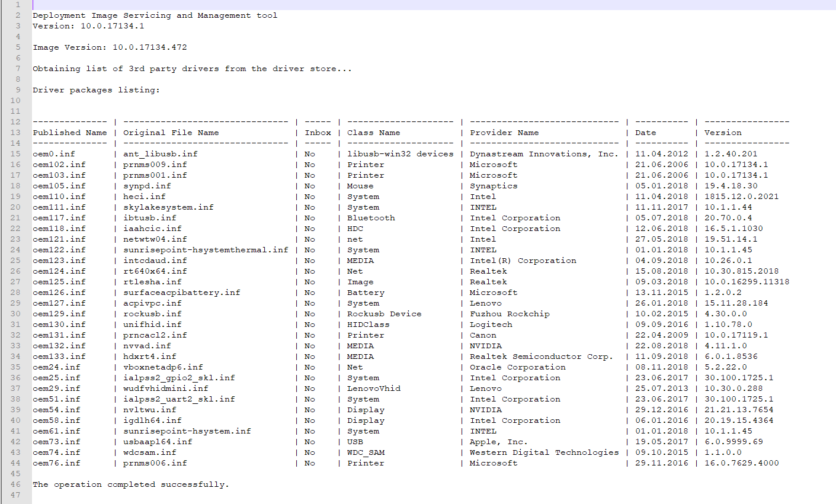Click 'surfaceacpibattery.inf' text
Image resolution: width=836 pixels, height=504 pixels.
click(181, 293)
